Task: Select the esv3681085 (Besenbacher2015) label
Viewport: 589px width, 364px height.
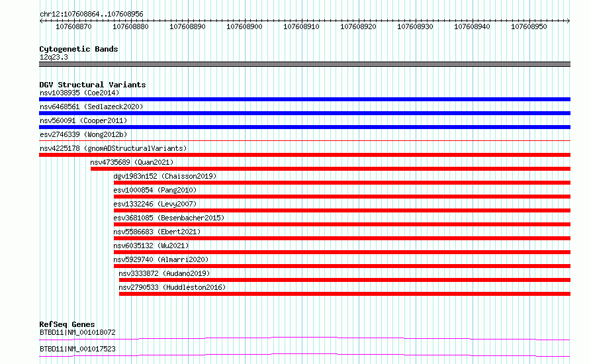Action: tap(169, 218)
